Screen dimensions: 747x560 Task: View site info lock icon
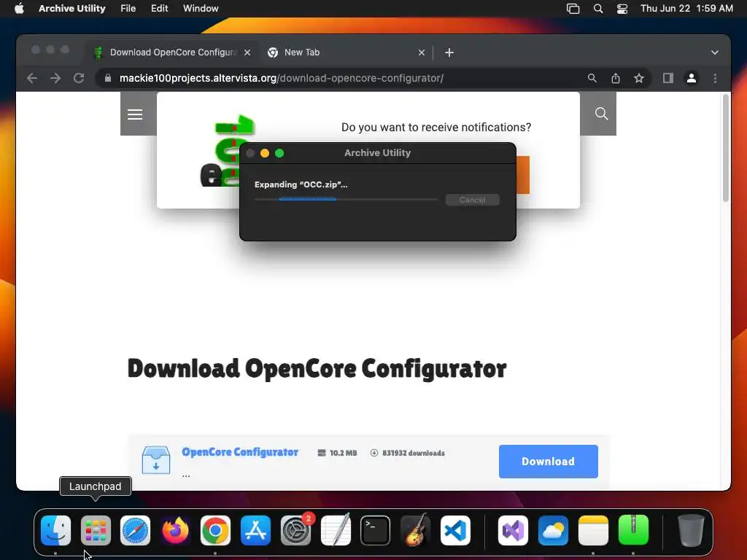[108, 78]
